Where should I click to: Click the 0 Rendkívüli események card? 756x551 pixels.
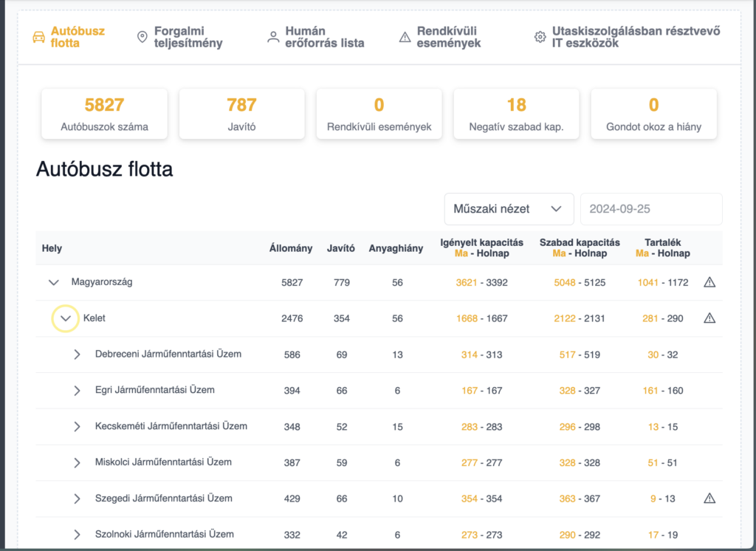click(379, 114)
